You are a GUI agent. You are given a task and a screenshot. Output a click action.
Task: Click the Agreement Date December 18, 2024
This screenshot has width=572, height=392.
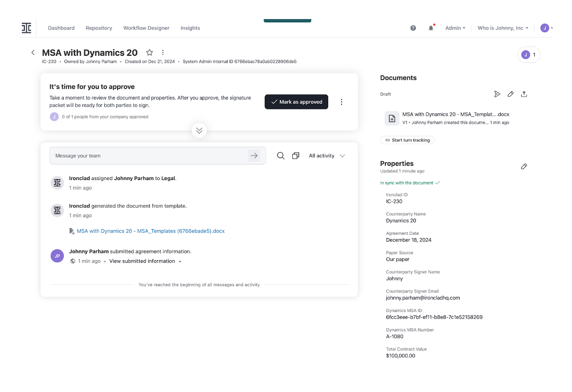tap(409, 240)
